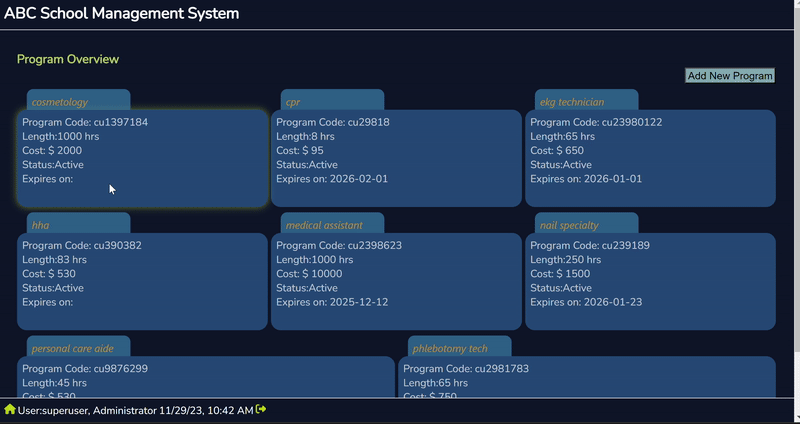Screen dimensions: 800x424
Task: Click Program Code: cu1397184
Action: [85, 122]
